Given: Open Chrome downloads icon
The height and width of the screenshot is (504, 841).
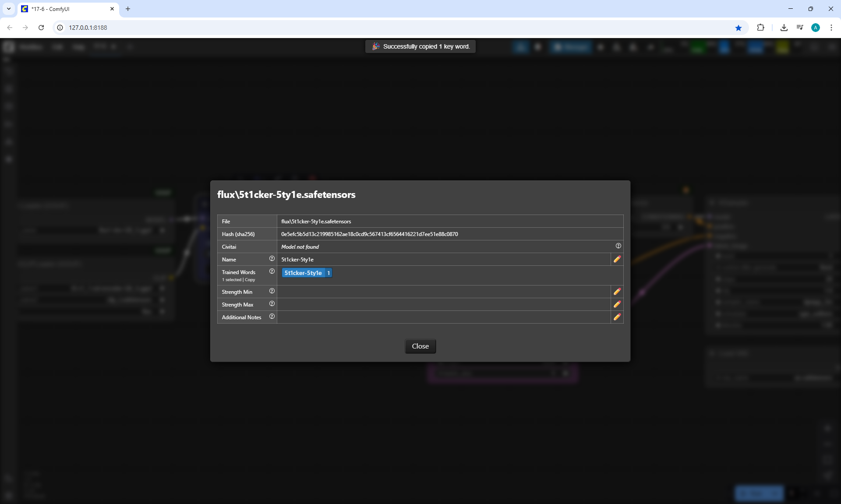Looking at the screenshot, I should tap(784, 28).
